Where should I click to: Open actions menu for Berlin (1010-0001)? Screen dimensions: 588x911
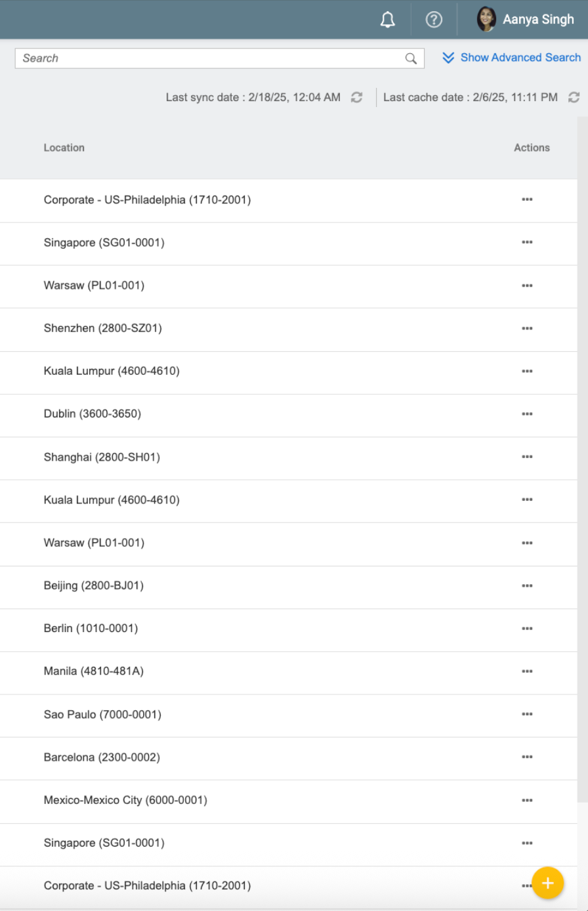coord(527,628)
